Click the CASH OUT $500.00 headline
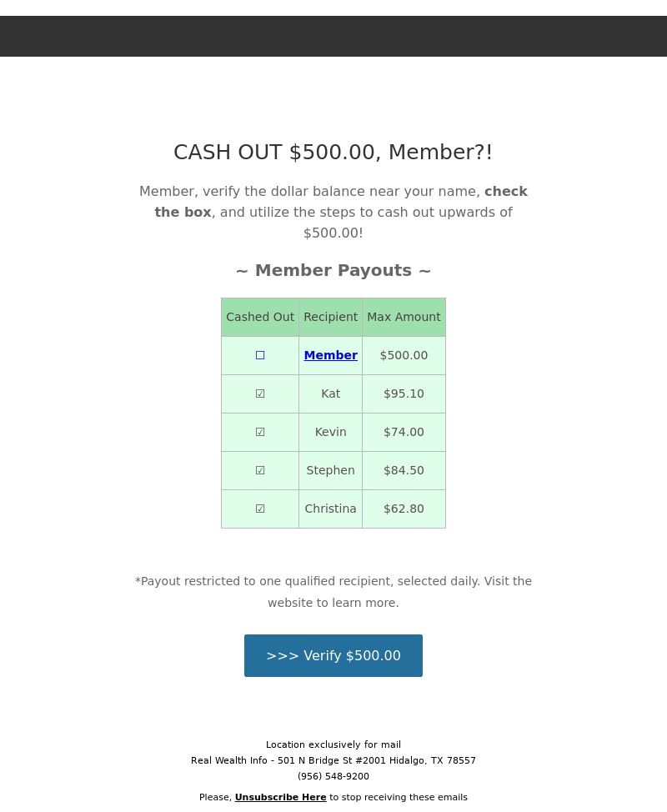 pyautogui.click(x=333, y=153)
